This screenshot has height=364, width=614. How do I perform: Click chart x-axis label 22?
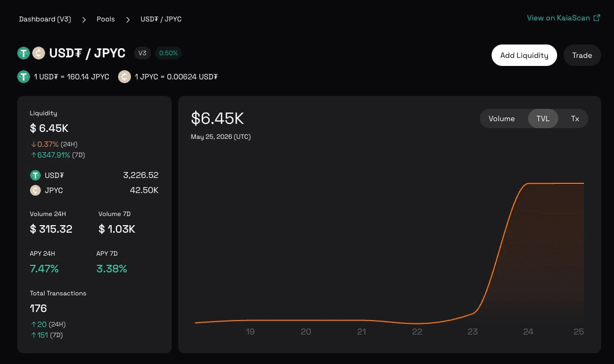click(x=417, y=331)
